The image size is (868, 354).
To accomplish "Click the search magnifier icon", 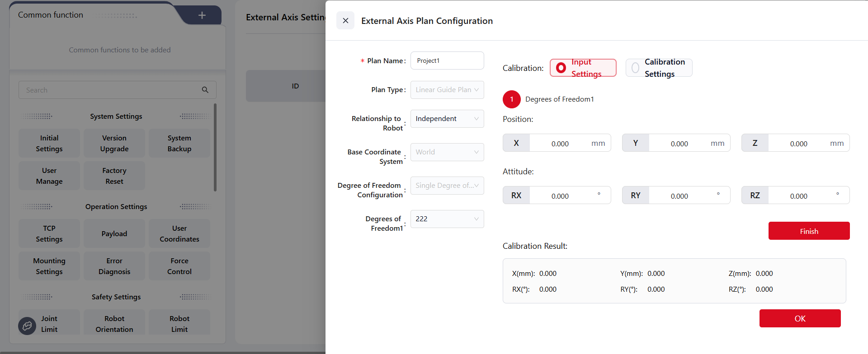I will (x=205, y=90).
